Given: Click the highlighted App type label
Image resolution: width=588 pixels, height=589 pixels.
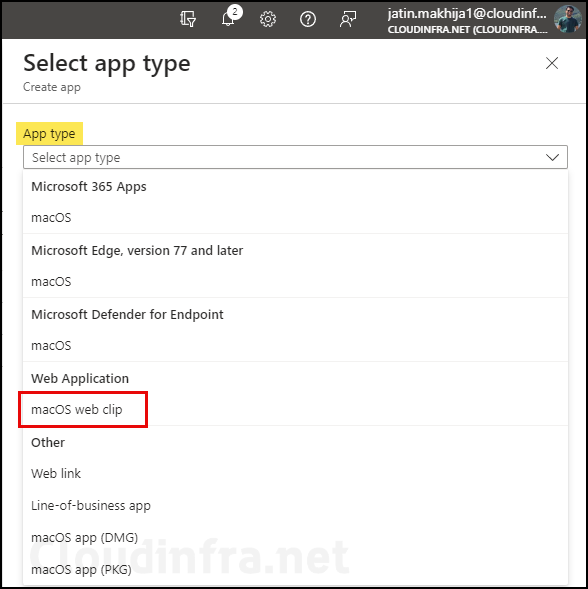Looking at the screenshot, I should pos(49,133).
